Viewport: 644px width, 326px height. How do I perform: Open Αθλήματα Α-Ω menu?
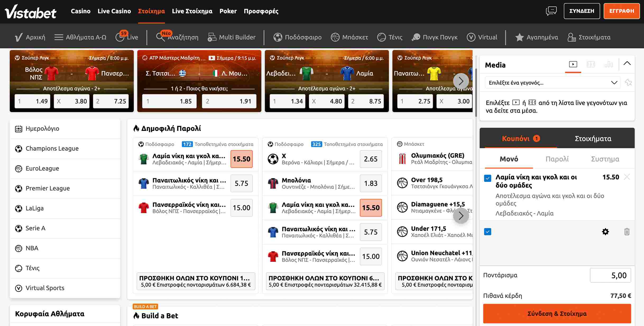click(80, 37)
